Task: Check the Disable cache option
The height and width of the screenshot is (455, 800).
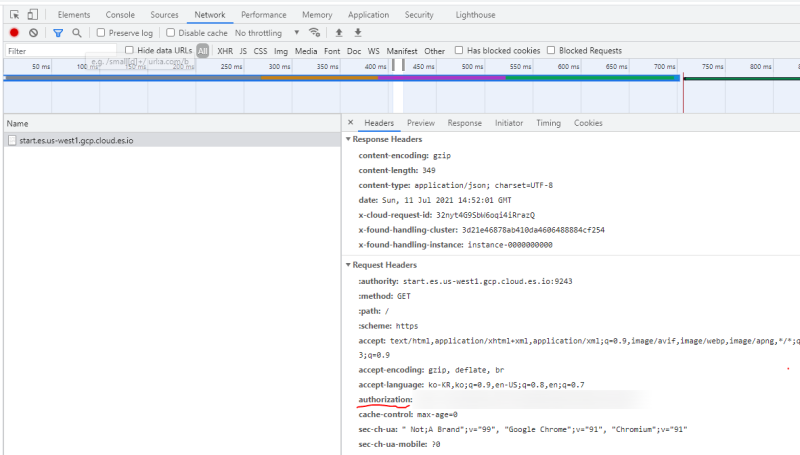Action: tap(169, 33)
